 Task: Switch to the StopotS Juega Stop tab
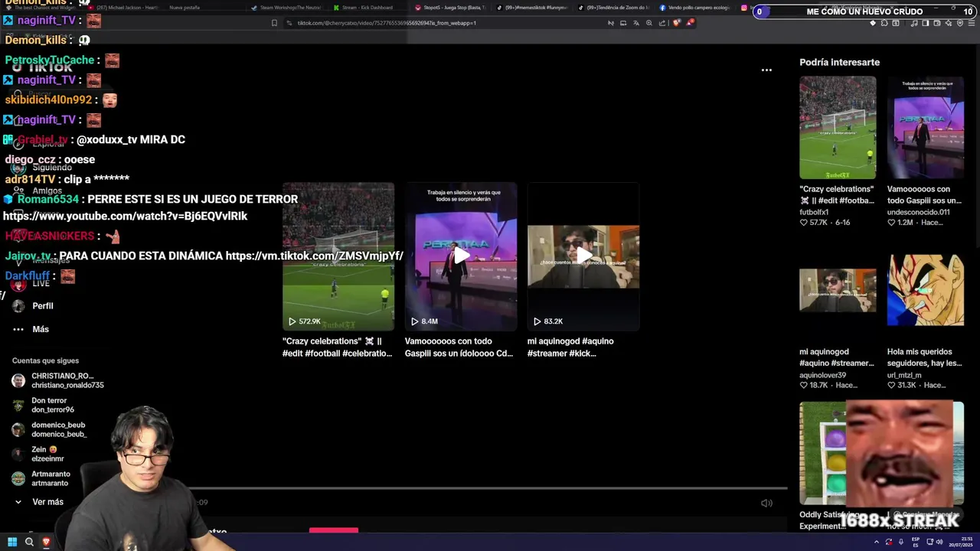pyautogui.click(x=450, y=8)
